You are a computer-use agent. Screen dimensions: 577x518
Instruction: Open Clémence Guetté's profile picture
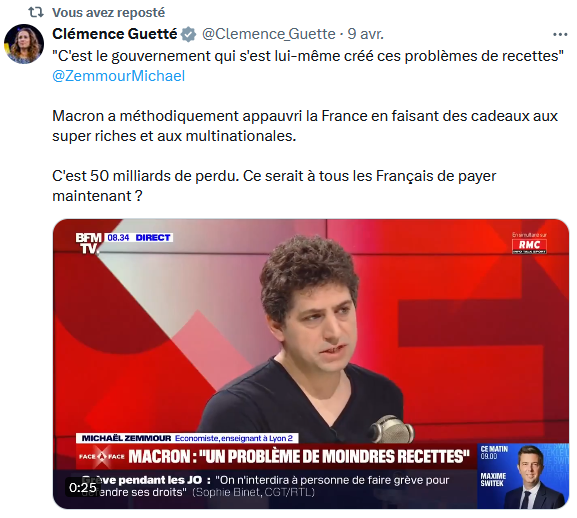pyautogui.click(x=24, y=44)
